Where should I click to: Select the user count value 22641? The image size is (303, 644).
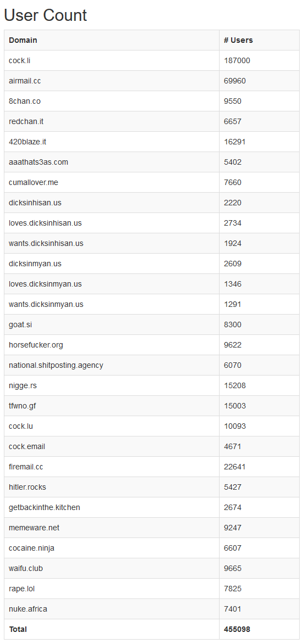tap(235, 467)
